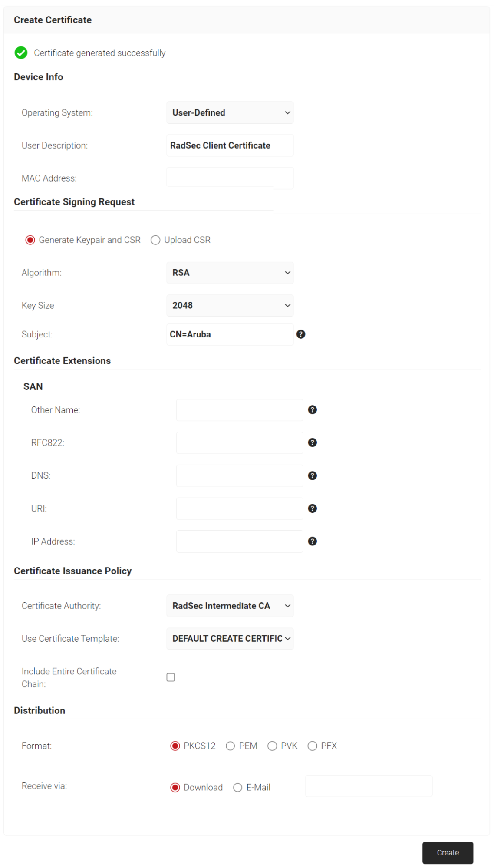The height and width of the screenshot is (868, 494).
Task: Open the Operating System dropdown
Action: click(230, 113)
